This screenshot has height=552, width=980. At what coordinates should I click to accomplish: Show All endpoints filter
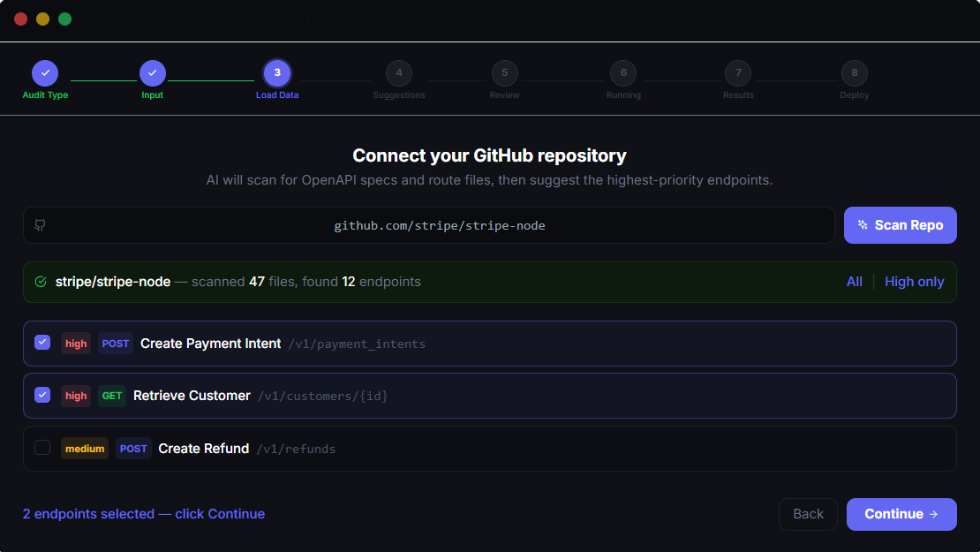[855, 282]
